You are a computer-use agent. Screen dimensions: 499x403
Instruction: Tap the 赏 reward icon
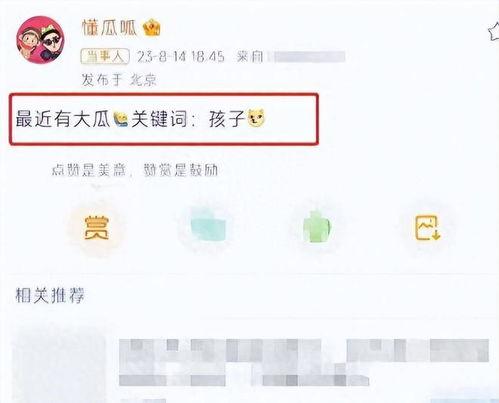[x=97, y=228]
